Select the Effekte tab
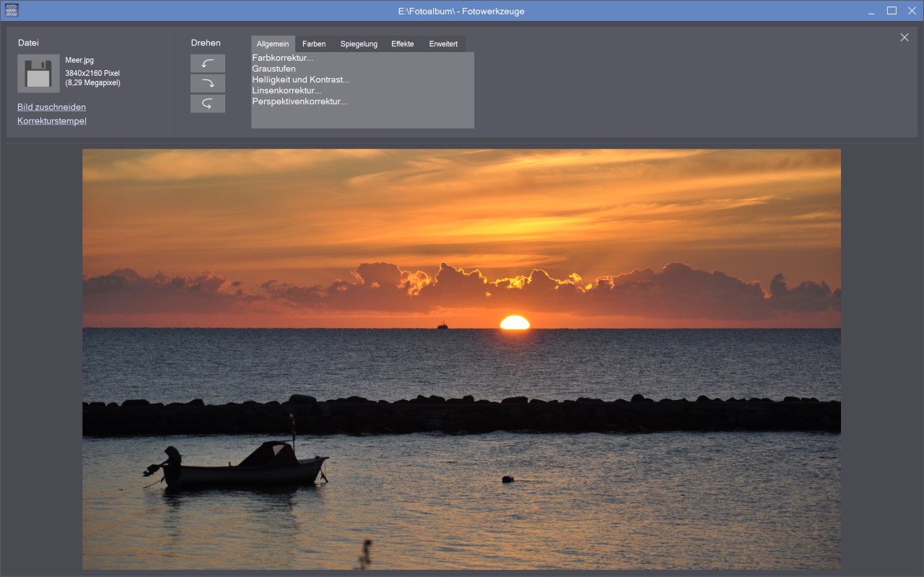The image size is (924, 577). pos(403,44)
